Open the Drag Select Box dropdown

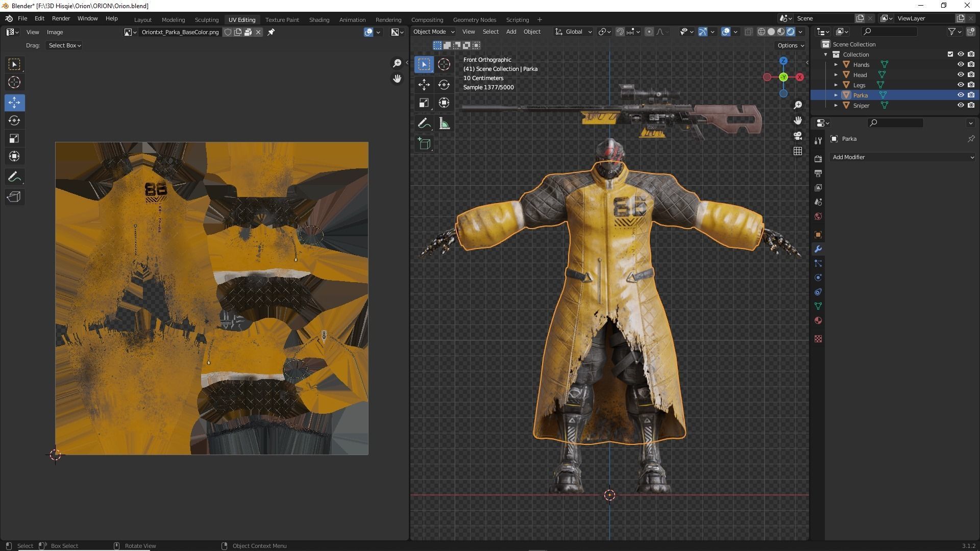[x=64, y=45]
